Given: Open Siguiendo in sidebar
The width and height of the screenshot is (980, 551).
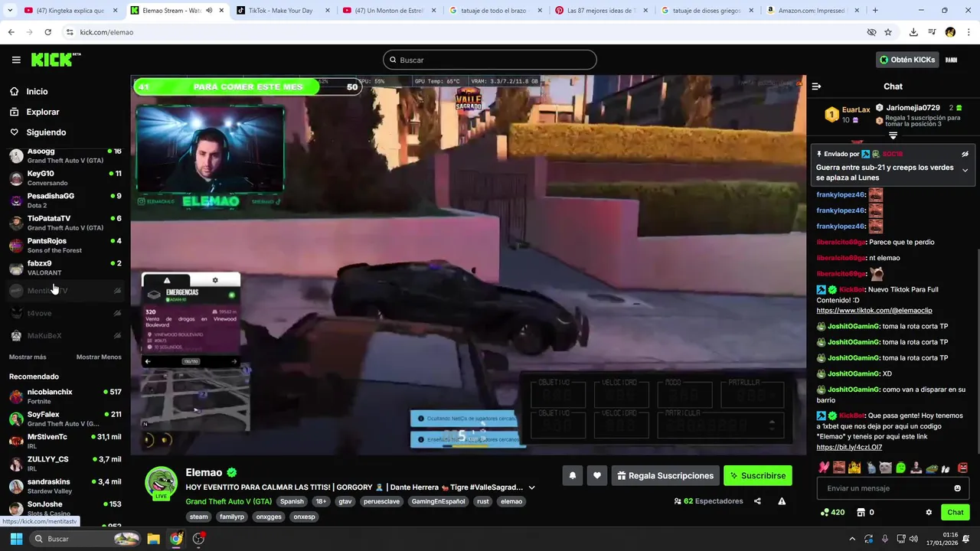Looking at the screenshot, I should tap(46, 132).
